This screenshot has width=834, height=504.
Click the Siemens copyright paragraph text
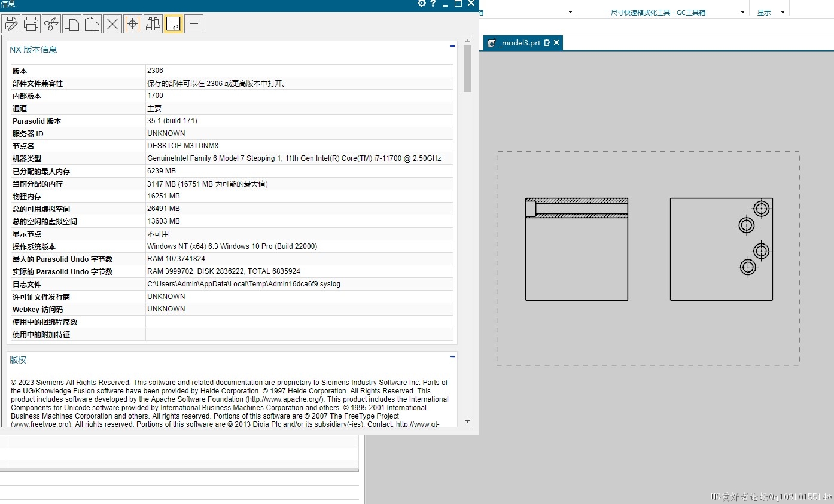[x=230, y=404]
